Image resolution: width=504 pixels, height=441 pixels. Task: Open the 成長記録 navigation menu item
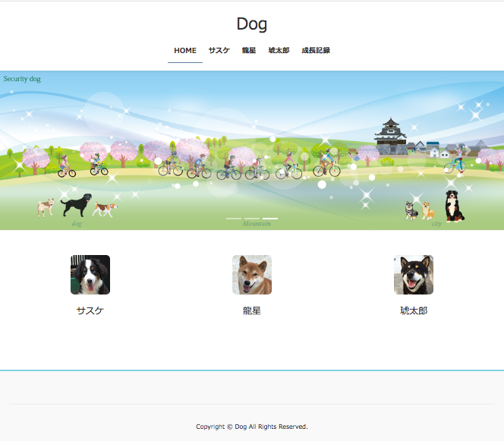click(x=316, y=50)
